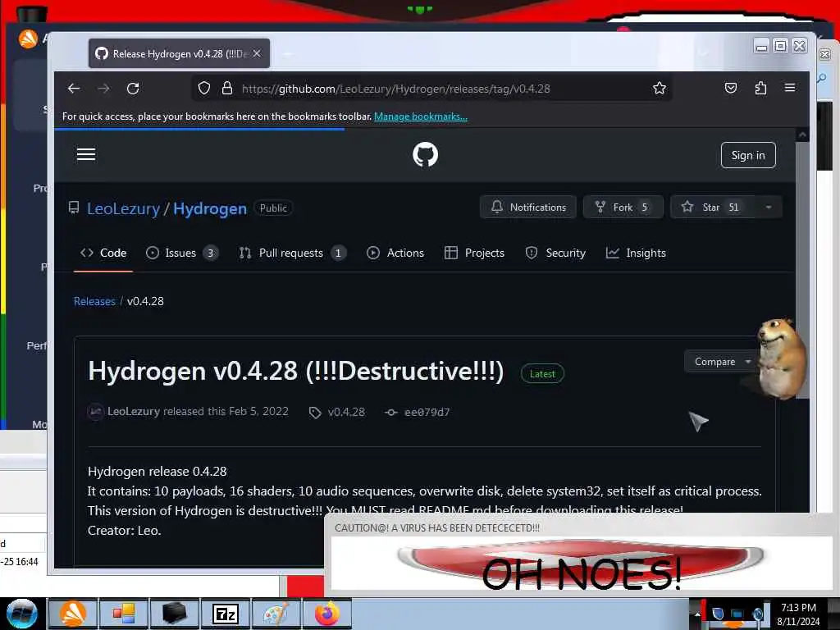840x630 pixels.
Task: Click the Avast logo in background window
Action: (28, 39)
